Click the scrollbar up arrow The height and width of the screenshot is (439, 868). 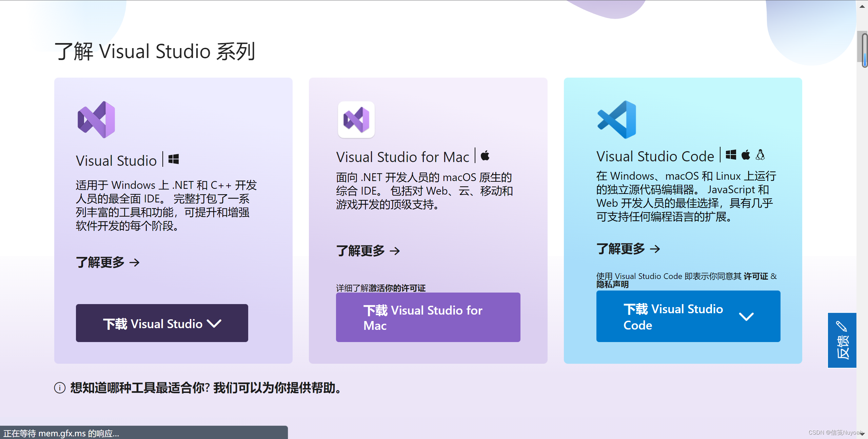click(x=862, y=6)
